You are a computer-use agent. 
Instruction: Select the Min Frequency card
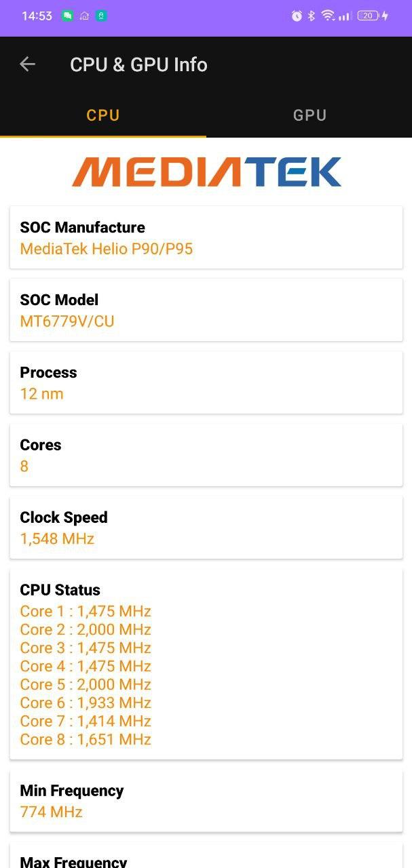coord(206,801)
